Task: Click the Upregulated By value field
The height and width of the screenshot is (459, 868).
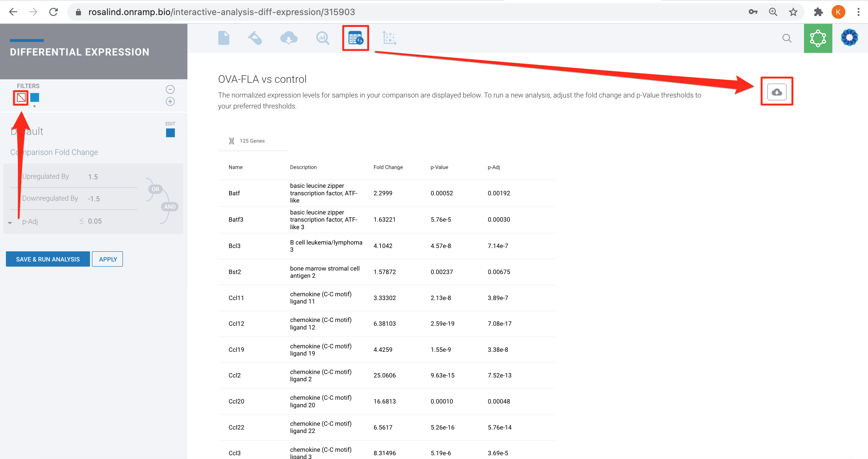Action: pos(93,177)
